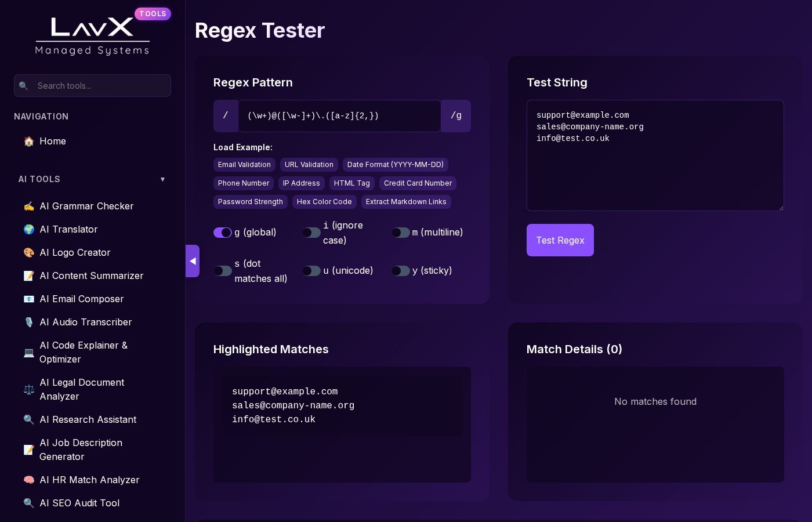Click the AI Grammar Checker writing-hand icon
812x522 pixels.
(x=28, y=206)
